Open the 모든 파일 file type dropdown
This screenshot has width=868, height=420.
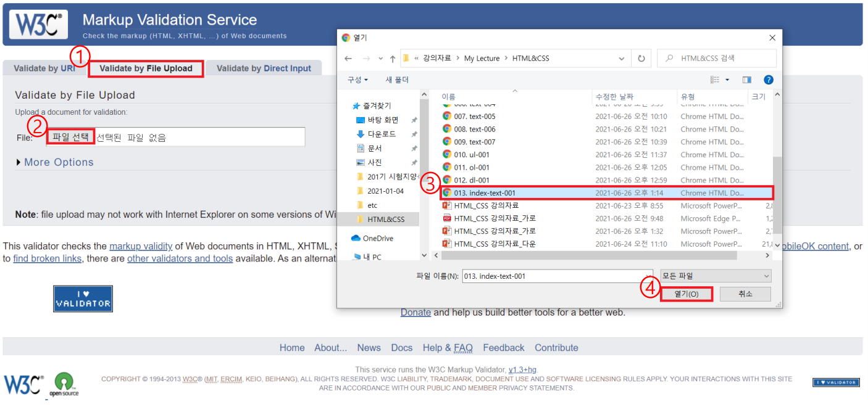[x=715, y=276]
